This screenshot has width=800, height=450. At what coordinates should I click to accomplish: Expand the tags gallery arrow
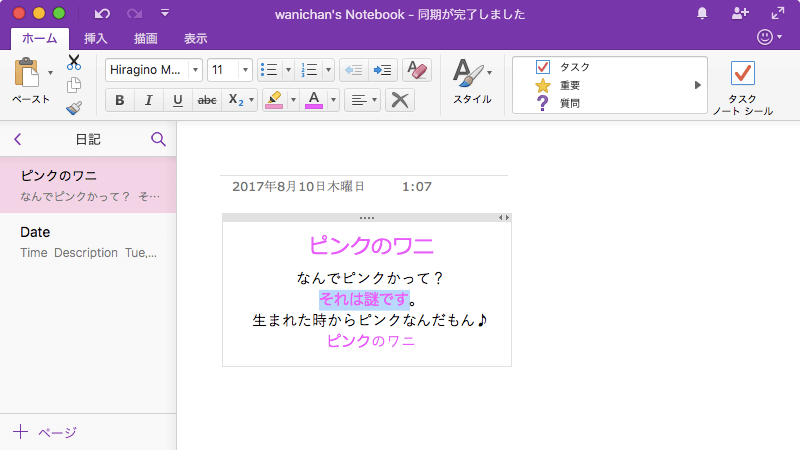[697, 85]
